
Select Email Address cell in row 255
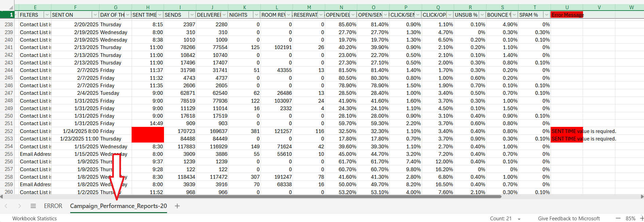click(35, 154)
